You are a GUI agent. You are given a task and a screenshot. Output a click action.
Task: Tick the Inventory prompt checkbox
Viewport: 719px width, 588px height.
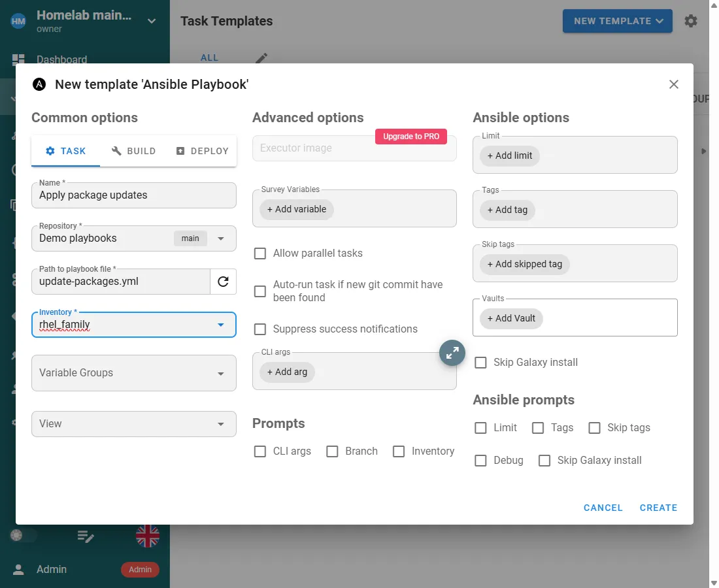(399, 451)
